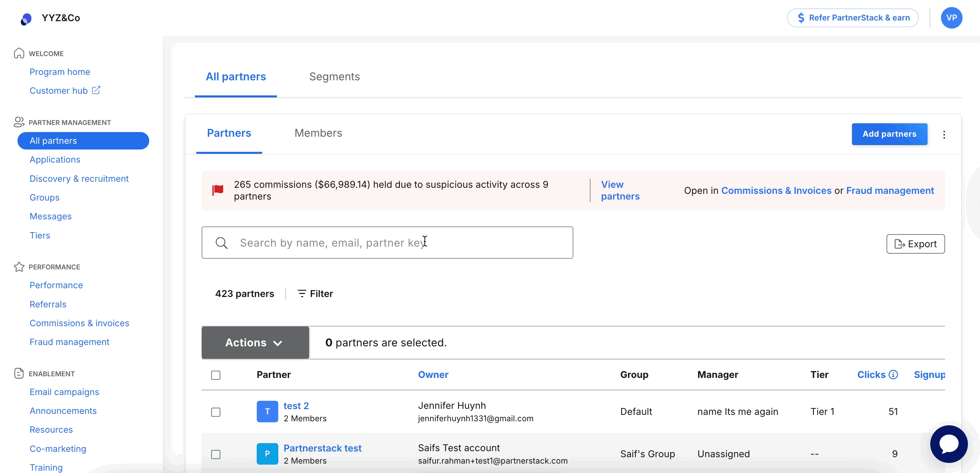
Task: Click the search magnifier icon
Action: pyautogui.click(x=221, y=243)
